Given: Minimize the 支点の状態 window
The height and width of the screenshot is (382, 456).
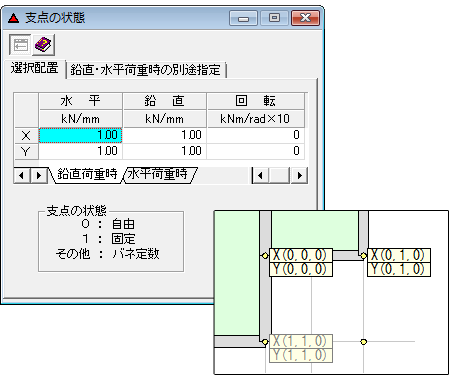Looking at the screenshot, I should pyautogui.click(x=243, y=18).
